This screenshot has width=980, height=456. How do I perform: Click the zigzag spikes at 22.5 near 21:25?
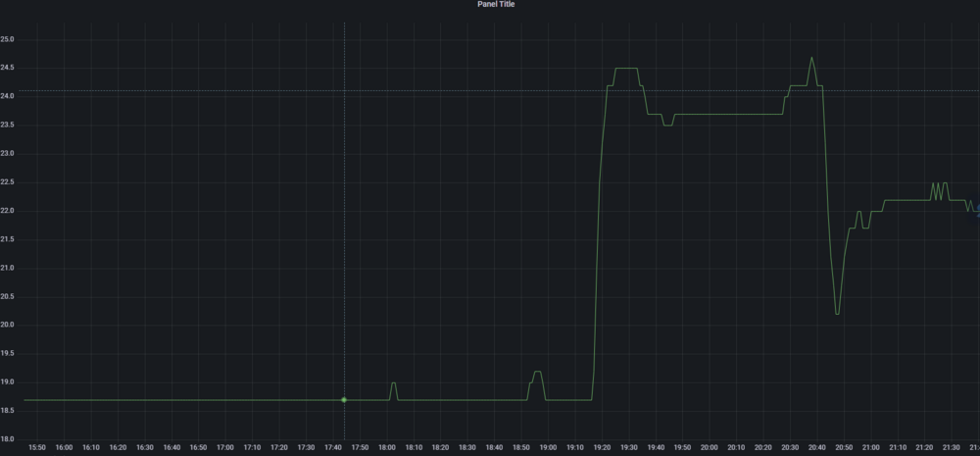[x=940, y=191]
